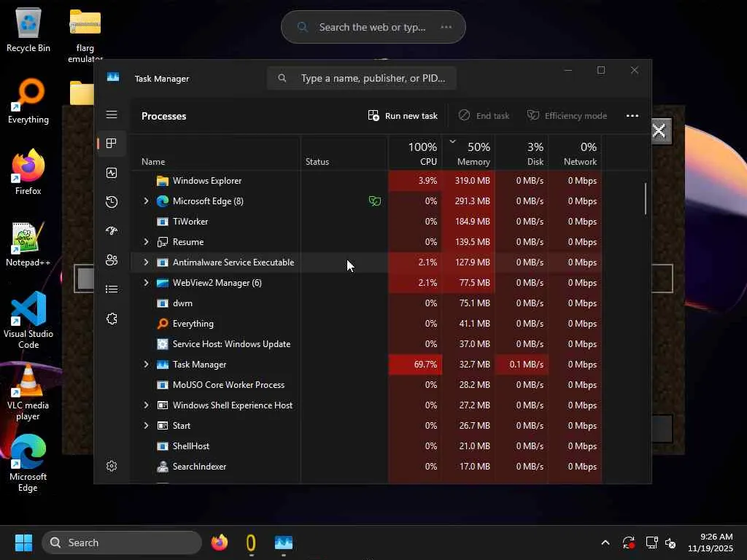Sort by the Name column header

coord(215,153)
